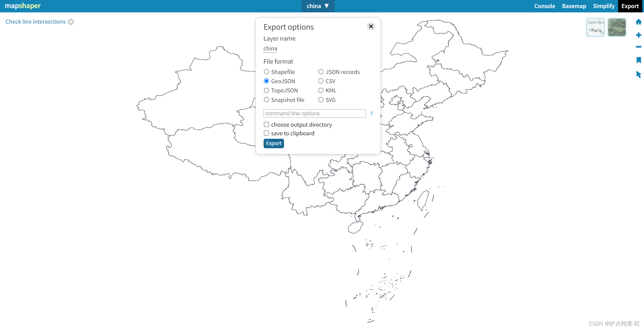The image size is (644, 329).
Task: Select the satellite basemap thumbnail
Action: (x=617, y=27)
